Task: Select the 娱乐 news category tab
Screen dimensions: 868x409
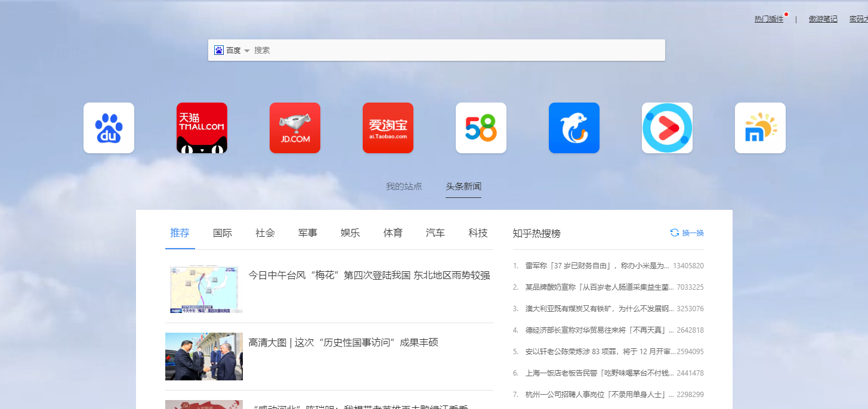Action: (351, 233)
